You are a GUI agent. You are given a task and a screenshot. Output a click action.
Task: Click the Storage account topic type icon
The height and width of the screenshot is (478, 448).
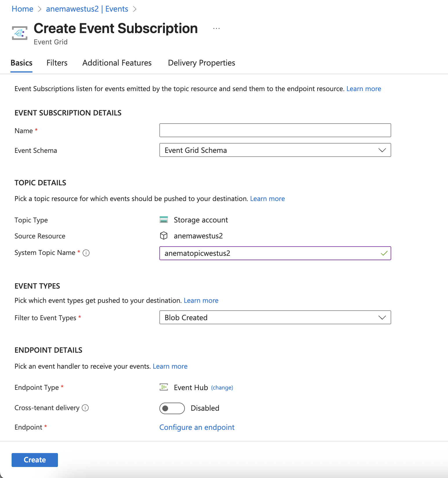coord(164,220)
